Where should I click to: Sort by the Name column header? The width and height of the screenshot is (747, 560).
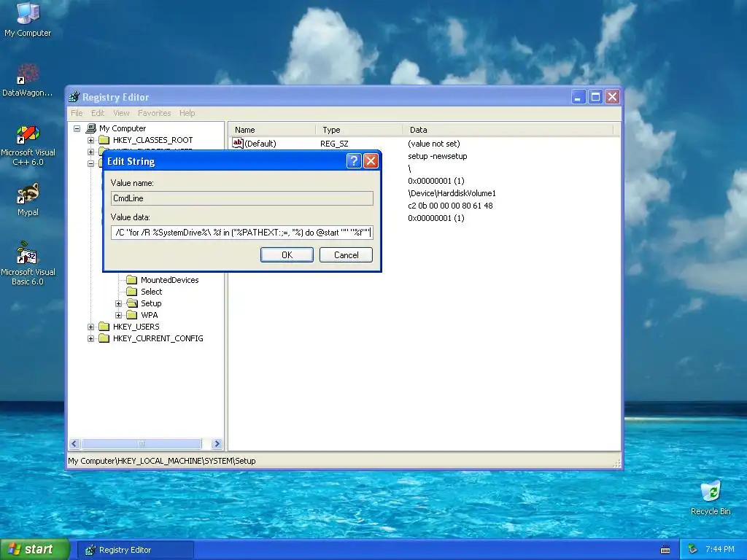click(273, 130)
